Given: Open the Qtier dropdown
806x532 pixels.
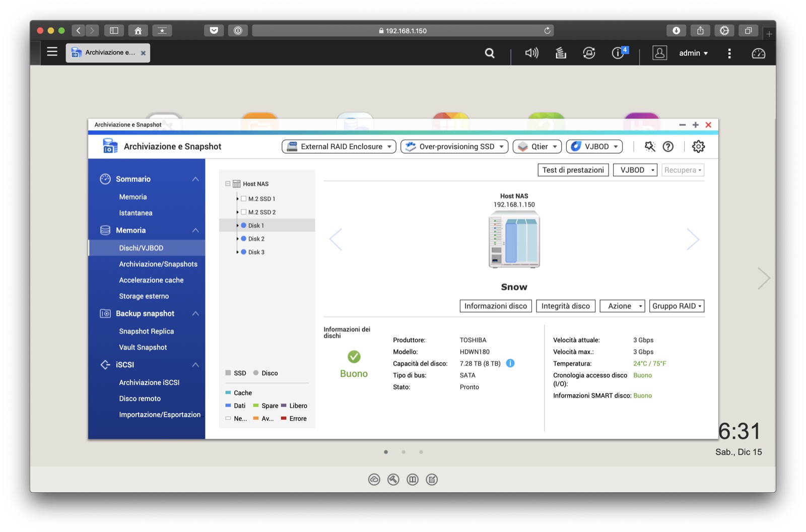Looking at the screenshot, I should pyautogui.click(x=537, y=147).
